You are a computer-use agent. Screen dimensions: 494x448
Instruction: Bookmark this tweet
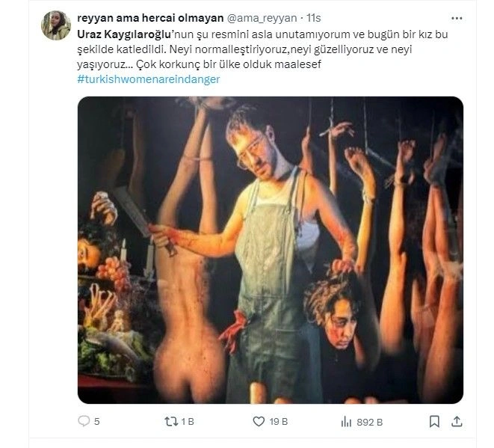[x=434, y=422]
